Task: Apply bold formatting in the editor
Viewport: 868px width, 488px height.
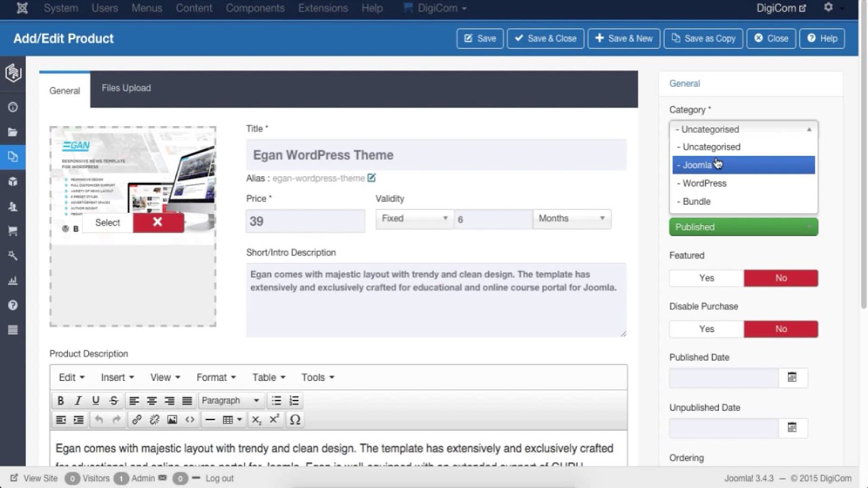Action: click(x=60, y=401)
